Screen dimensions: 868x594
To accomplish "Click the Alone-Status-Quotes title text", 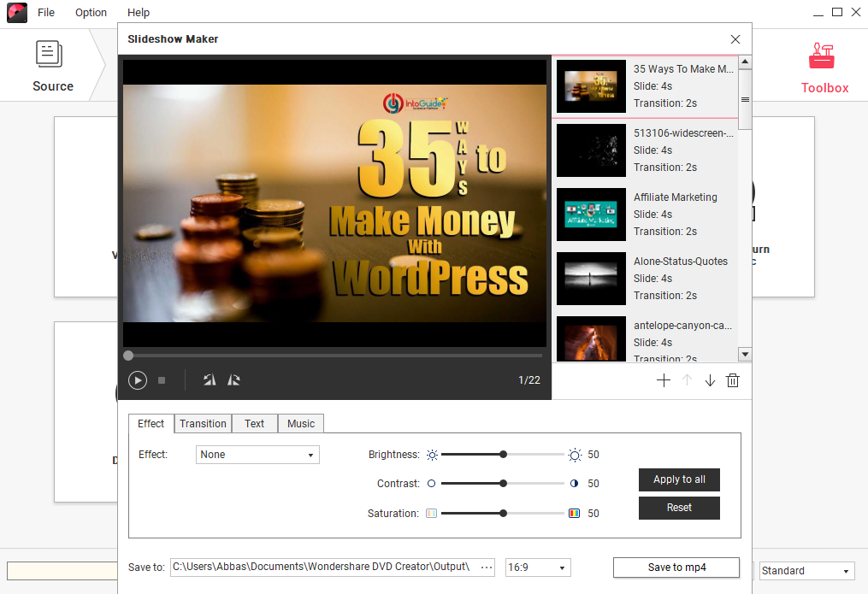I will 681,262.
